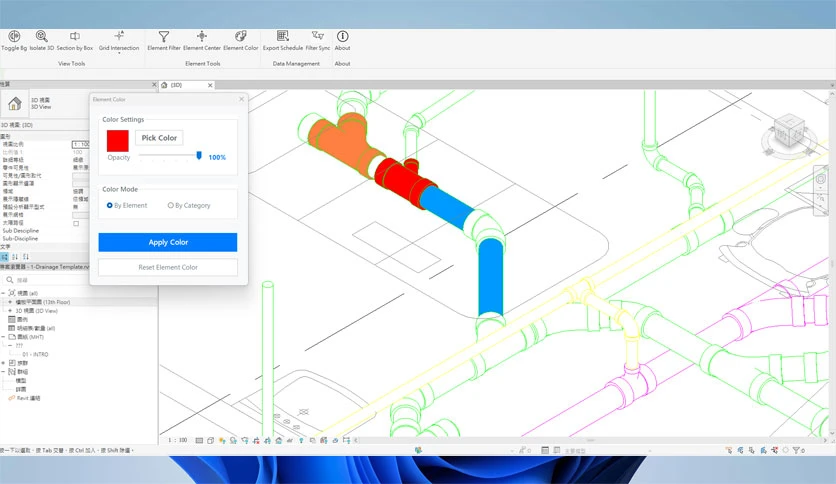Collapse the 視圖 (all) tree node
The width and height of the screenshot is (836, 484).
[x=3, y=293]
